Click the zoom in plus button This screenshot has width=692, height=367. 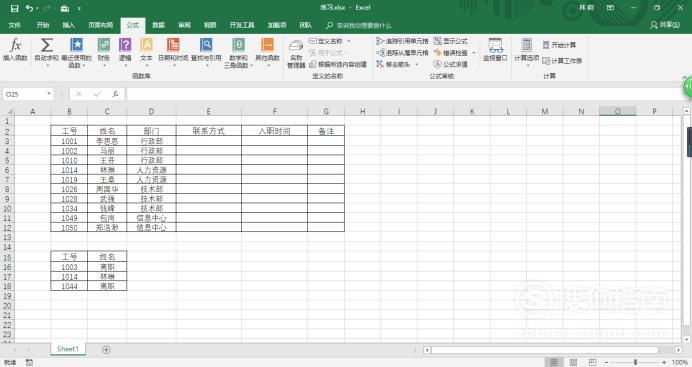point(664,362)
